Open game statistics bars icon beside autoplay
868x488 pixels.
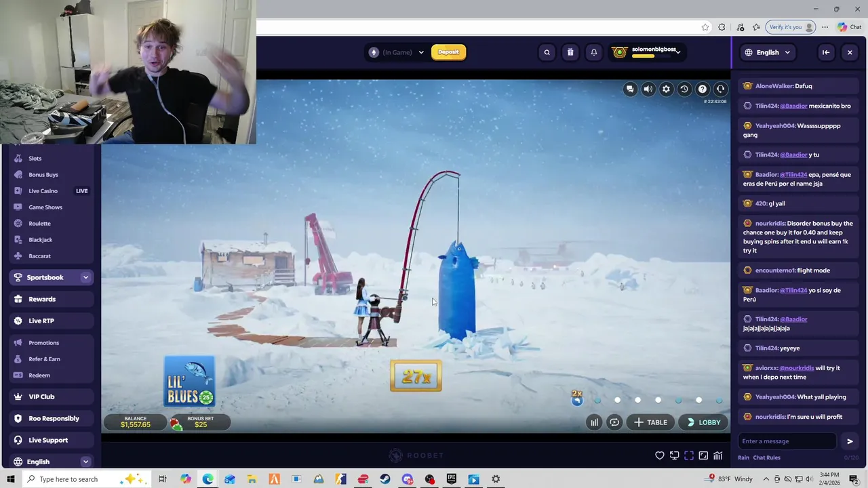pyautogui.click(x=594, y=422)
